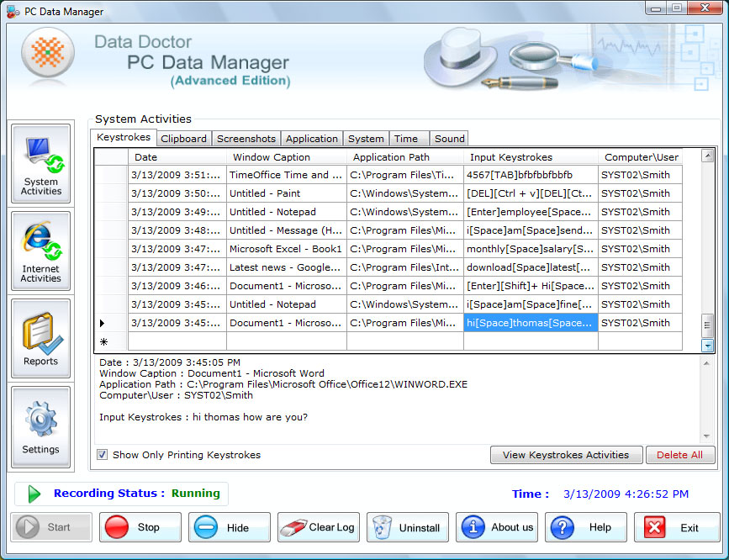Open About us information button

tap(497, 527)
